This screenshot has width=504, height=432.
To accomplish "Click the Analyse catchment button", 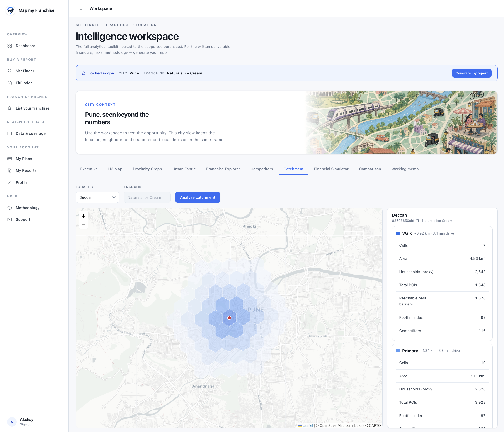I will (x=198, y=197).
